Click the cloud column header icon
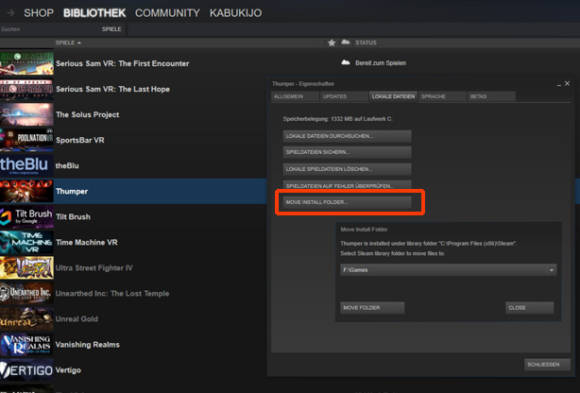Viewport: 580px width, 393px height. [x=345, y=42]
